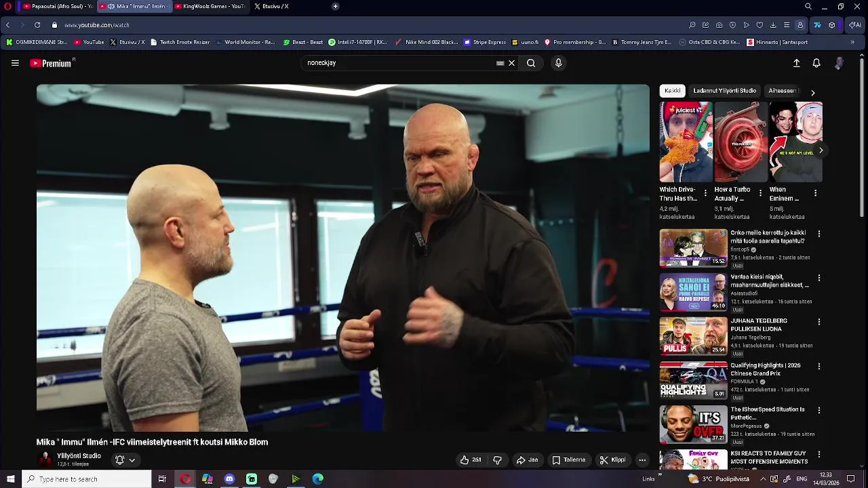The image size is (868, 488).
Task: Open options for Vantaa kielsi niqabit video
Action: pos(818,278)
